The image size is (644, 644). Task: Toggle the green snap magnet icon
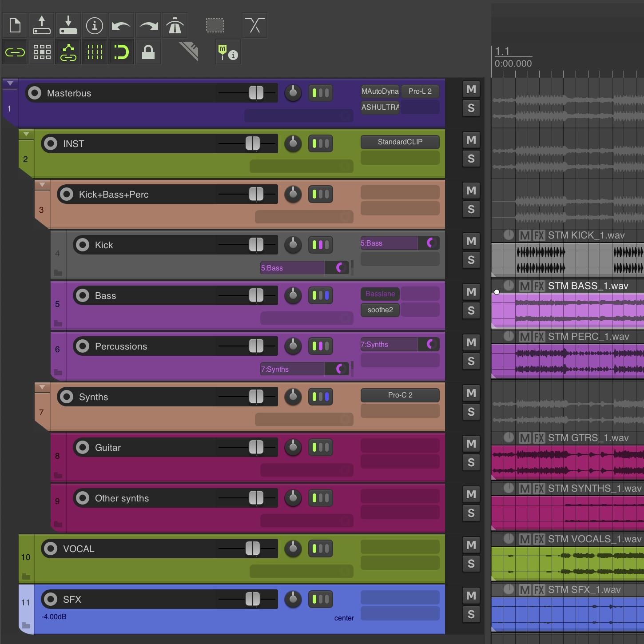point(121,52)
